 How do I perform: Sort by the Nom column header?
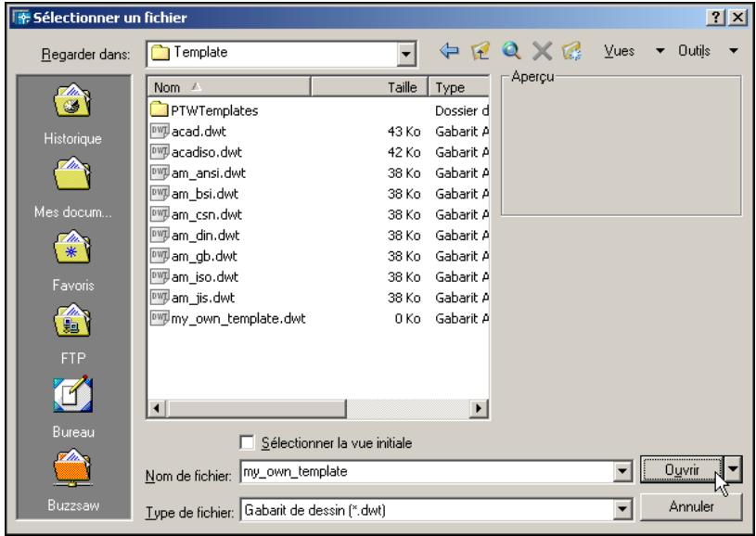pyautogui.click(x=228, y=87)
